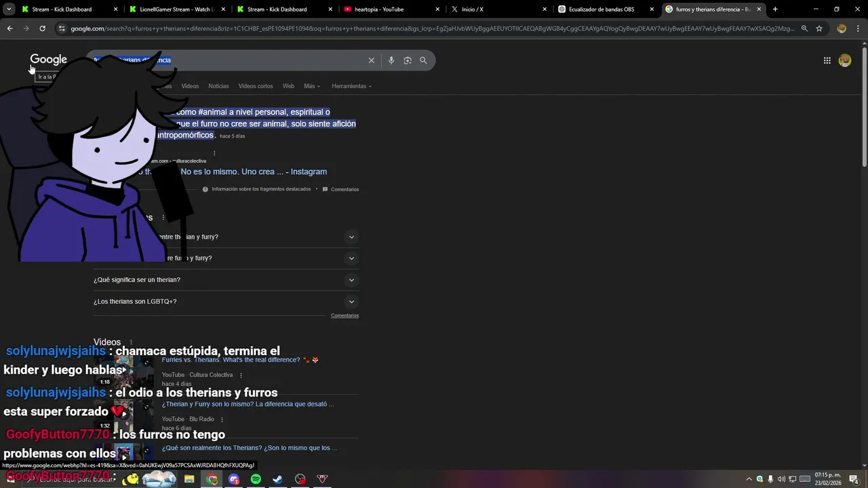Click the browser address bar URL
The width and height of the screenshot is (868, 488).
[x=433, y=28]
